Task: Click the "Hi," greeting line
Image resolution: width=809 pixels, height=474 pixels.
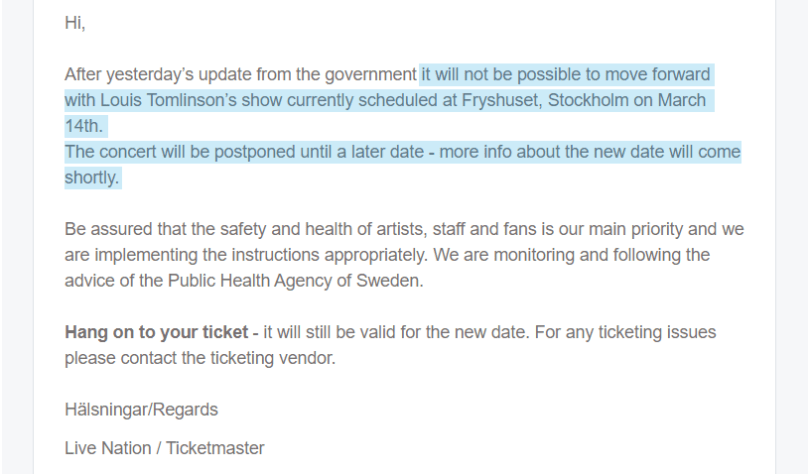Action: pyautogui.click(x=75, y=23)
